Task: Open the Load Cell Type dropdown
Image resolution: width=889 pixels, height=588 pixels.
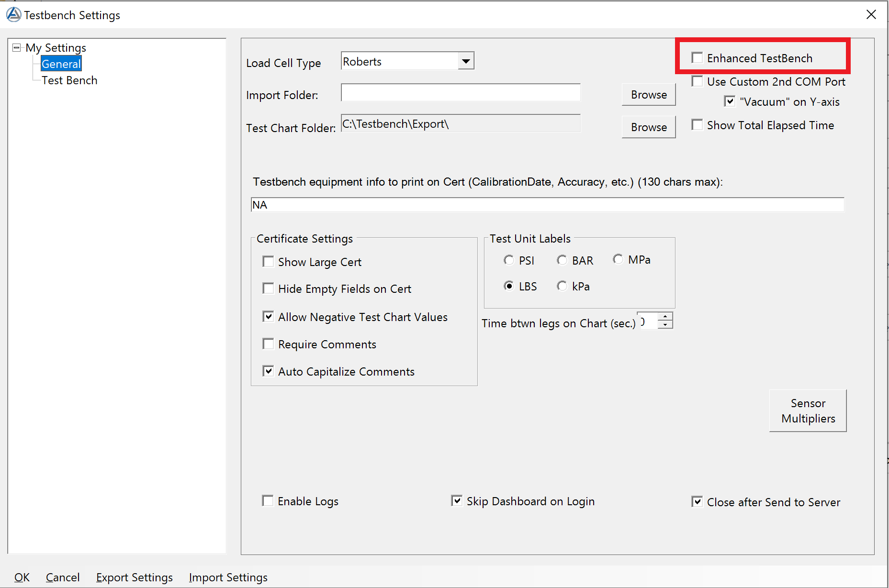Action: [465, 61]
